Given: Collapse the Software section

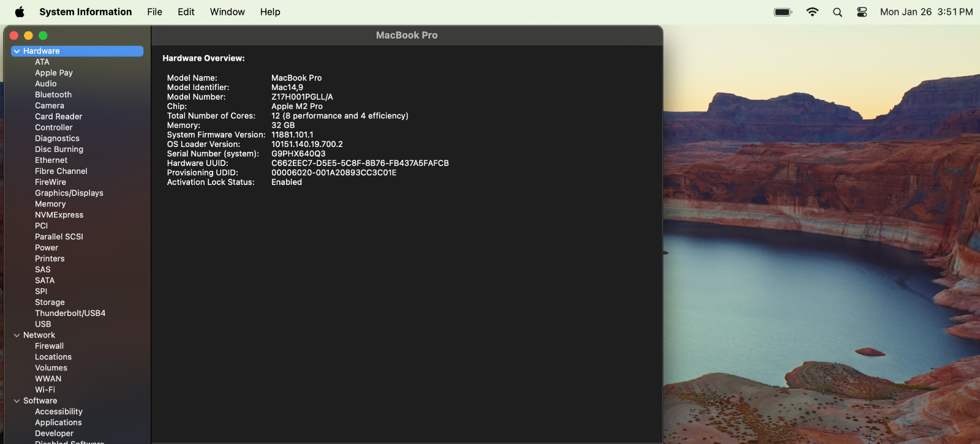Looking at the screenshot, I should click(17, 401).
